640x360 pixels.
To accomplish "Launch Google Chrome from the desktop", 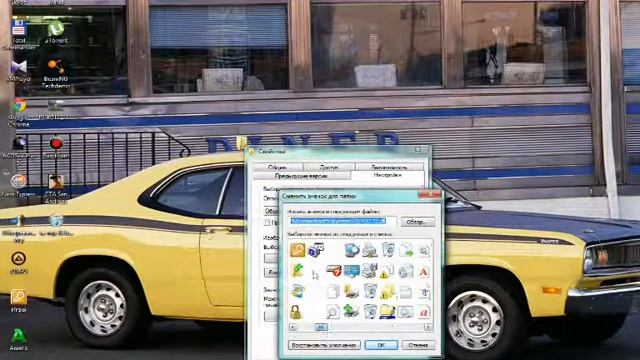I will coord(19,112).
